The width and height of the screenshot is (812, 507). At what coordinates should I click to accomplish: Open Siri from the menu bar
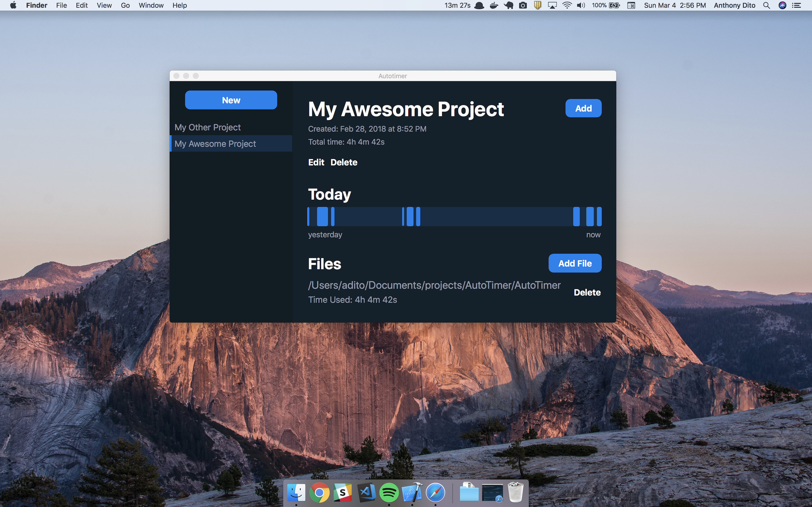(782, 5)
